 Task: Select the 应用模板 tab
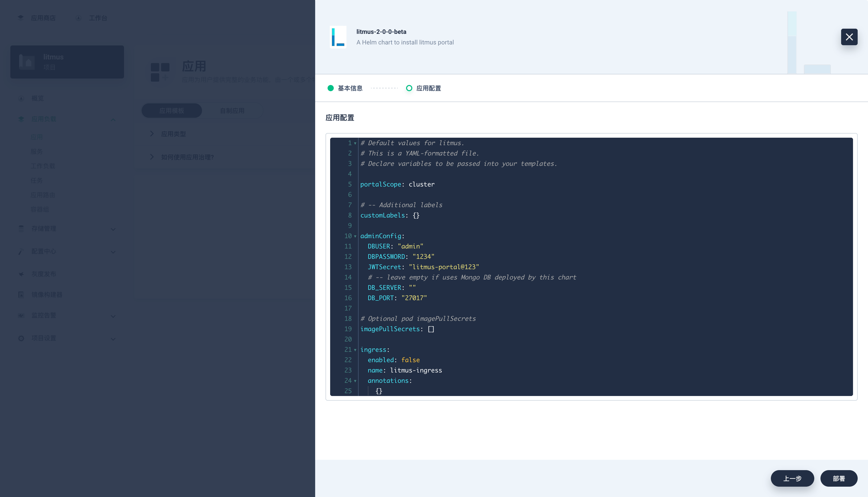tap(172, 111)
